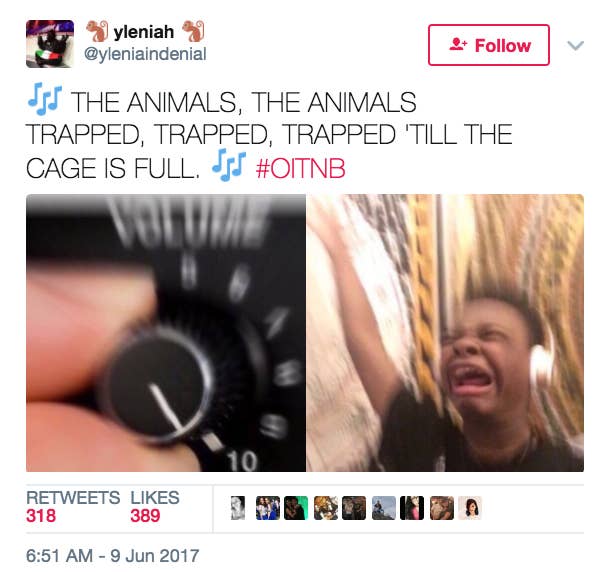This screenshot has width=598, height=572.
Task: Click the seventh liker avatar with pink accent
Action: point(412,508)
